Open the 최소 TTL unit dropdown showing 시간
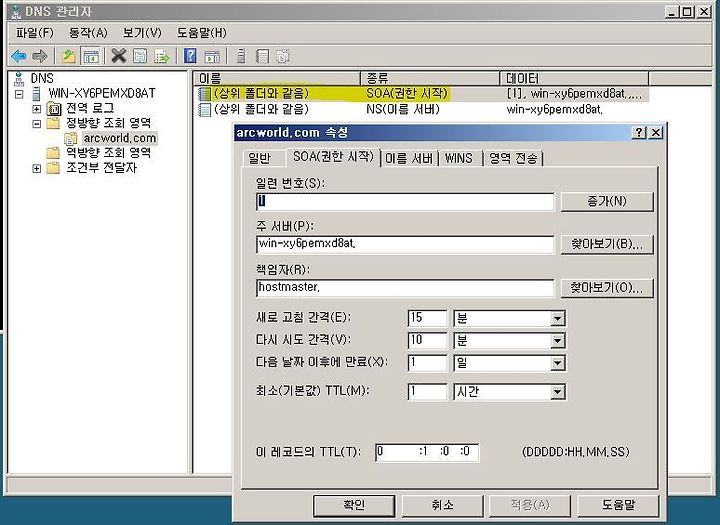The height and width of the screenshot is (525, 720). 557,392
